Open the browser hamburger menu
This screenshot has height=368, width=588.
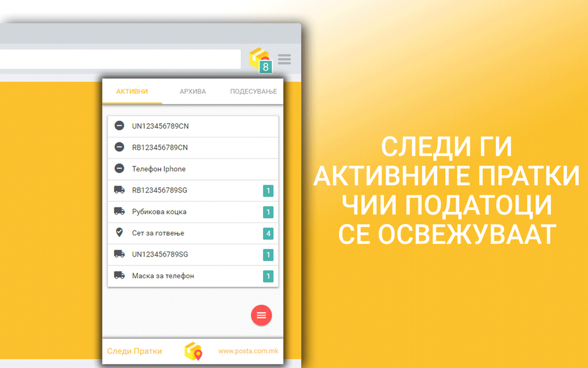click(284, 59)
